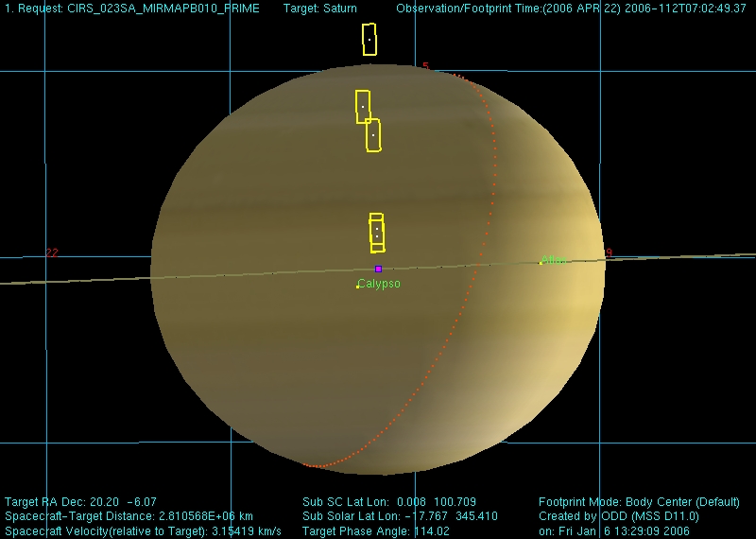Click the yellow dot marking Calypso
The width and height of the screenshot is (756, 539).
[x=357, y=287]
